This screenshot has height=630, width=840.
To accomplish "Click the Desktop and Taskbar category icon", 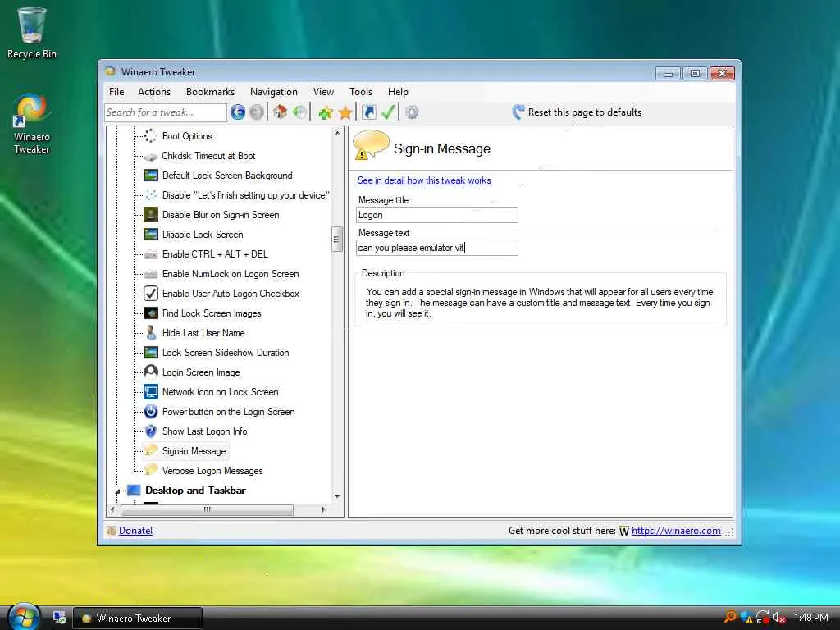I will (x=134, y=491).
